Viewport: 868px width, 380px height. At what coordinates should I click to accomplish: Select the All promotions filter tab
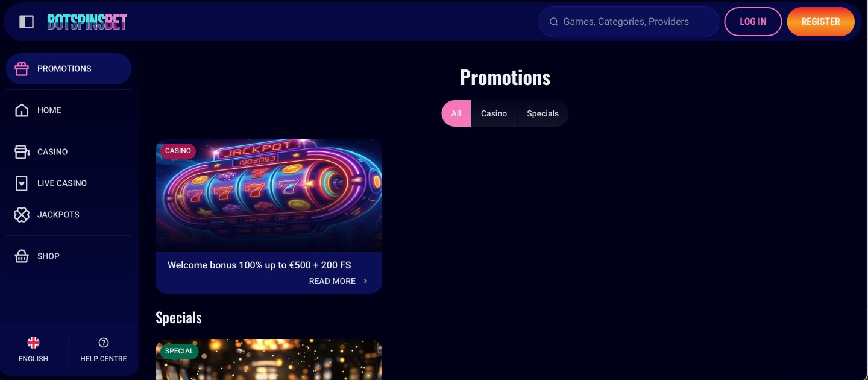456,113
